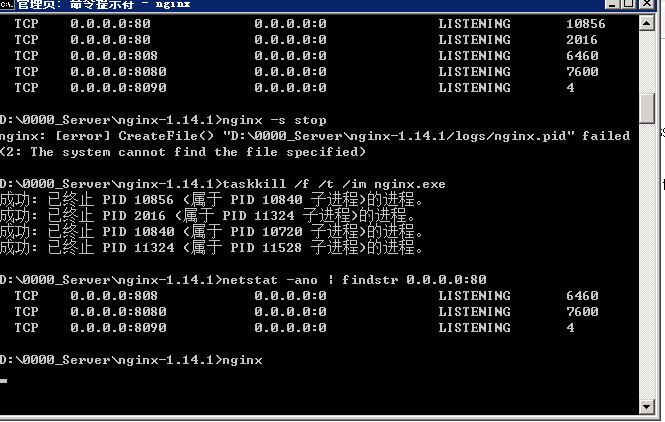
Task: Click the blinking cursor line at bottom
Action: (x=3, y=381)
